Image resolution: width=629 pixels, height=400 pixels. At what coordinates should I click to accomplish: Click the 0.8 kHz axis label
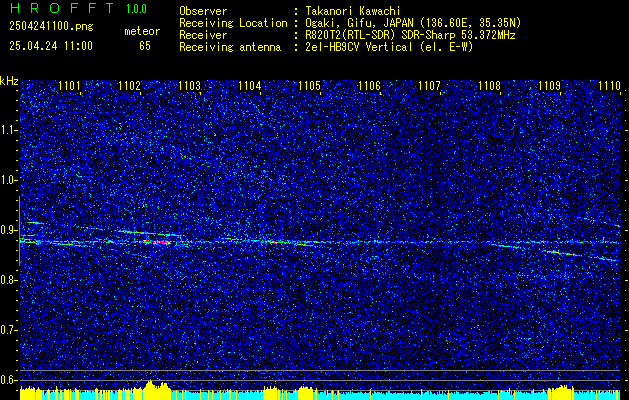coord(7,280)
